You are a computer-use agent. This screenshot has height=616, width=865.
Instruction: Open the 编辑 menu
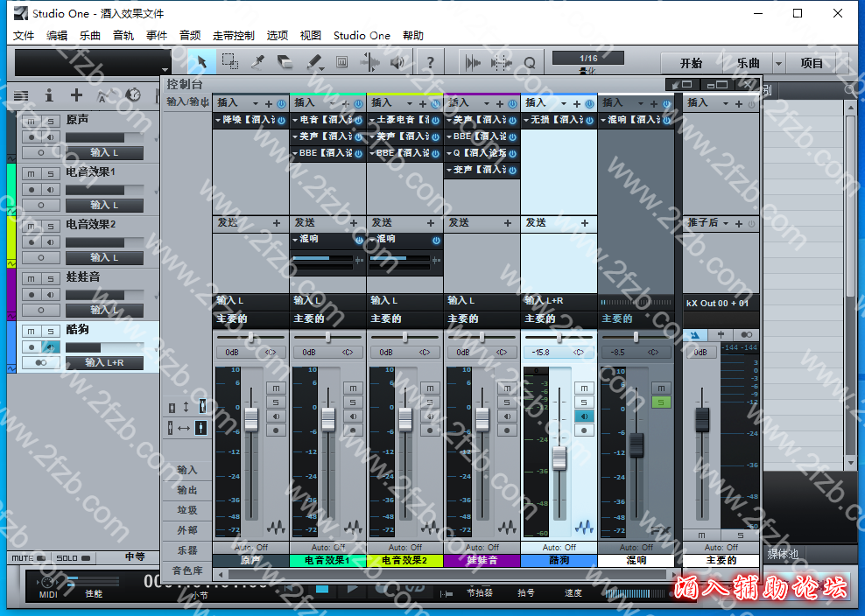click(56, 35)
